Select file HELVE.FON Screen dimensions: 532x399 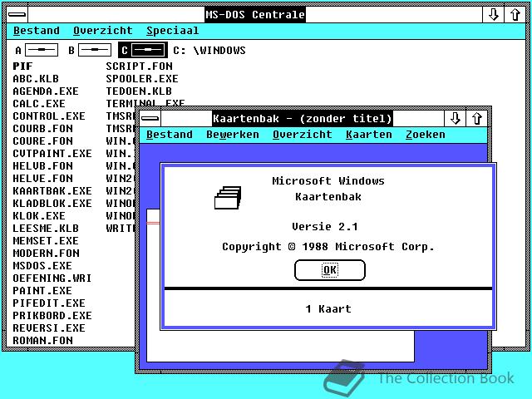42,179
